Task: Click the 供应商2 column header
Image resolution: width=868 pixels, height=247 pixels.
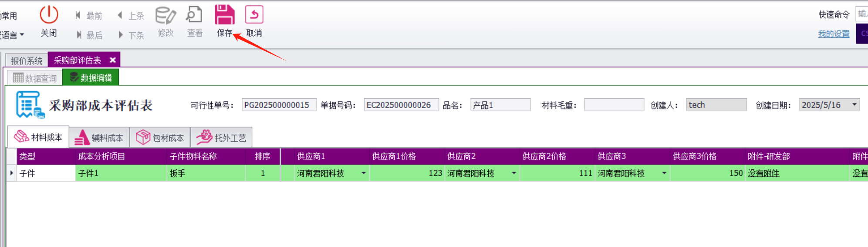Action: tap(482, 156)
